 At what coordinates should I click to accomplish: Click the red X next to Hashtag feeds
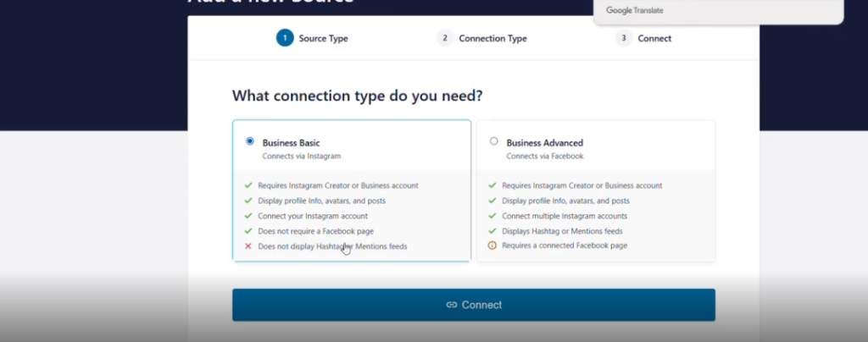point(248,246)
